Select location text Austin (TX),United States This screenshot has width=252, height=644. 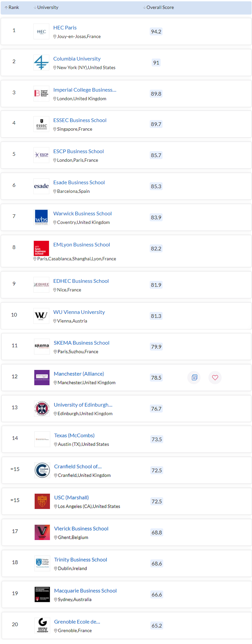click(x=83, y=444)
